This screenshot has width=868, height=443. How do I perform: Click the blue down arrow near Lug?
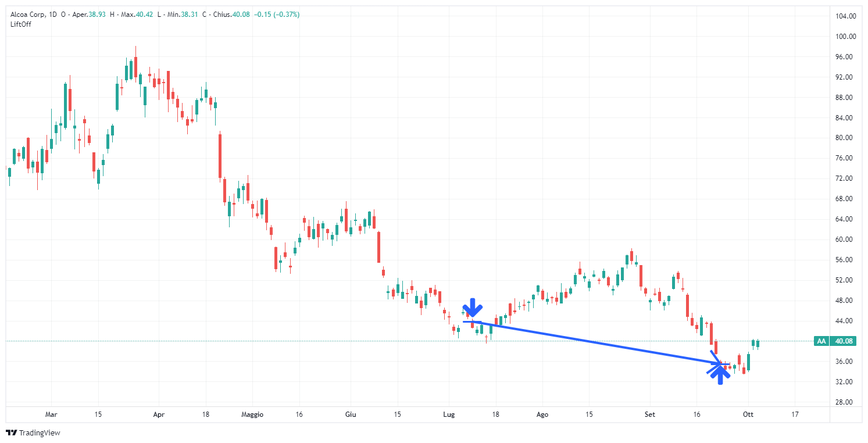pyautogui.click(x=473, y=308)
